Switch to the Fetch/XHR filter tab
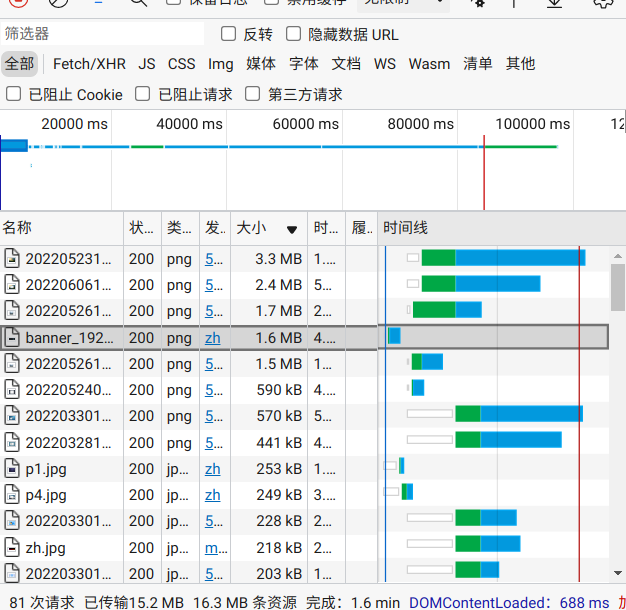This screenshot has height=610, width=626. click(89, 64)
